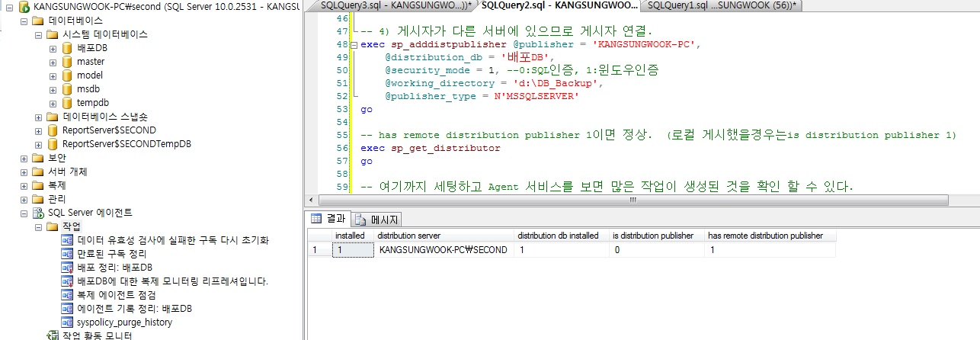980x340 pixels.
Task: Click the tempdb database icon
Action: [67, 103]
